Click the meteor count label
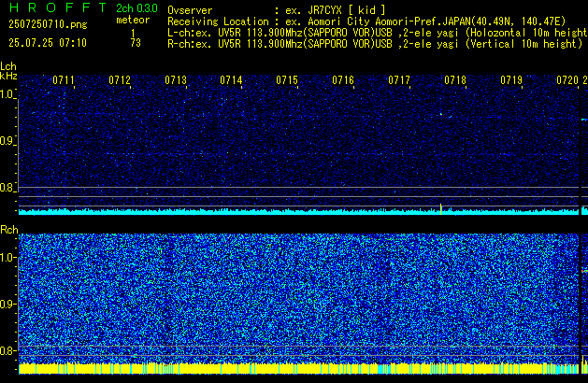The width and height of the screenshot is (588, 383). coord(133,20)
